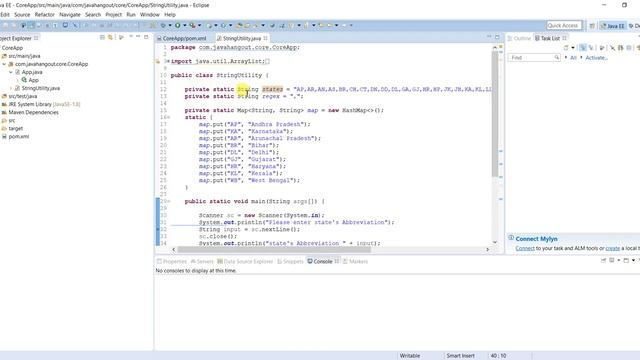Minimize the Project Explorer view
The image size is (640, 360).
pyautogui.click(x=138, y=37)
